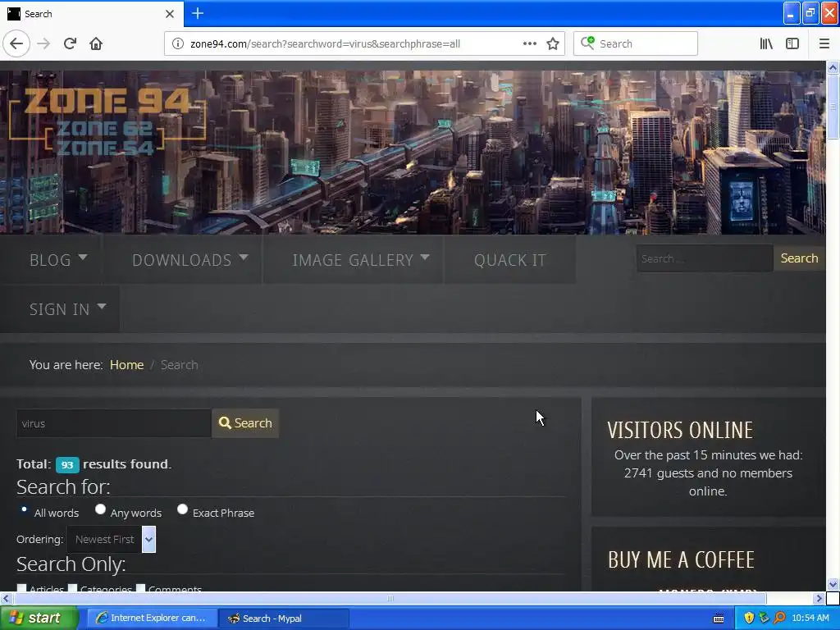Expand the IMAGE GALLERY menu
Viewport: 840px width, 630px height.
361,260
